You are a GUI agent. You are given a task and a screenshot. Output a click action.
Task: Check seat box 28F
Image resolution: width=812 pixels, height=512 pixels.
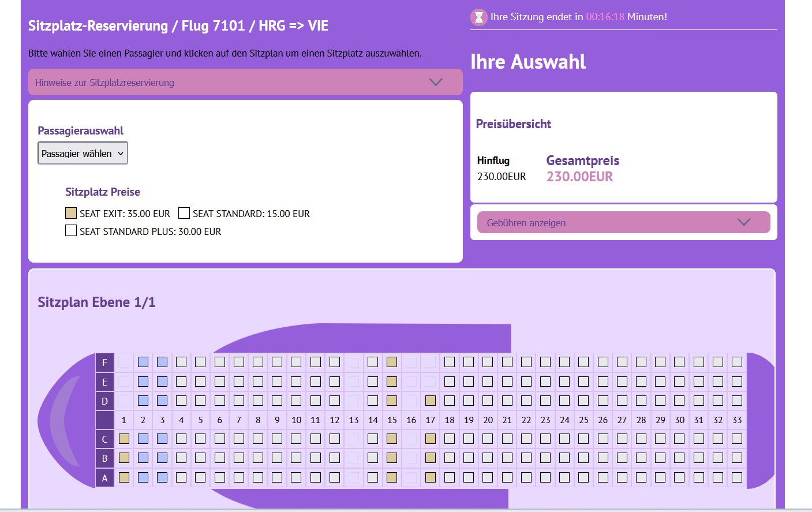pos(641,362)
